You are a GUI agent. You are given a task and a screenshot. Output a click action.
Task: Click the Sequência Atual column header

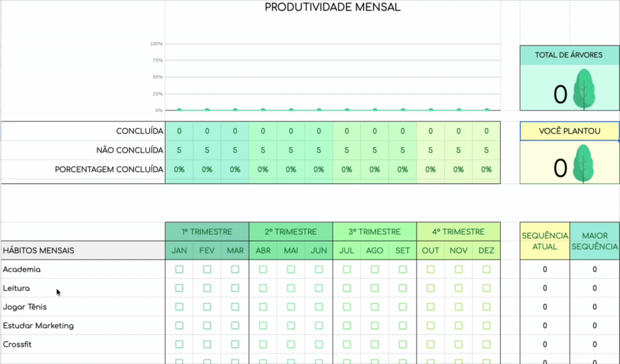[545, 241]
